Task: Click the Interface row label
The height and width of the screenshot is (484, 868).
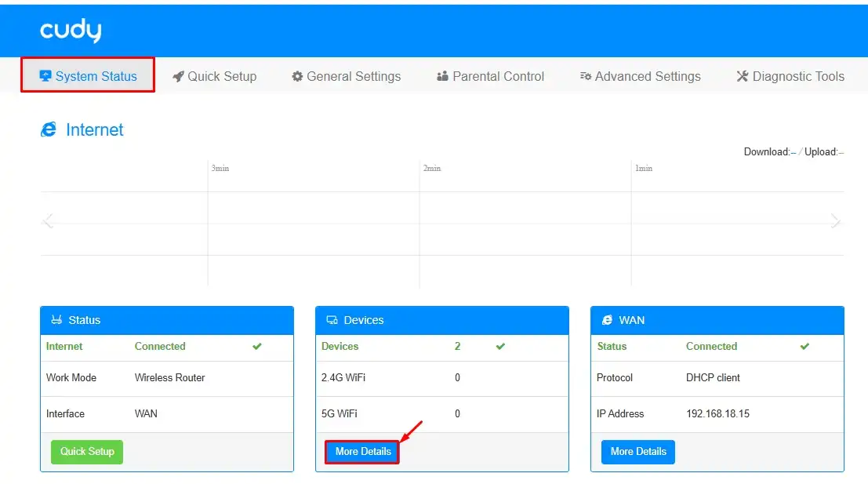Action: 65,413
